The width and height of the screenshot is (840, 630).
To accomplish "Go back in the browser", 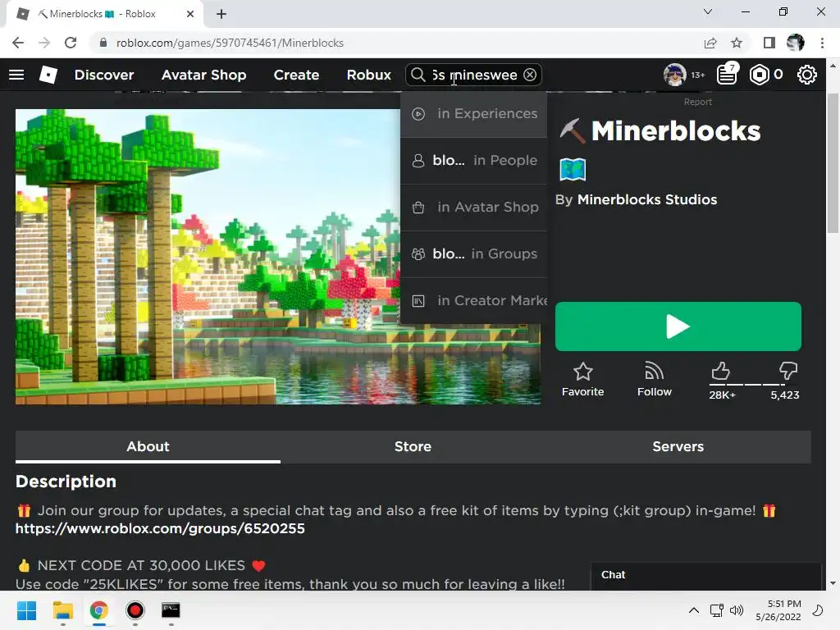I will coord(18,43).
